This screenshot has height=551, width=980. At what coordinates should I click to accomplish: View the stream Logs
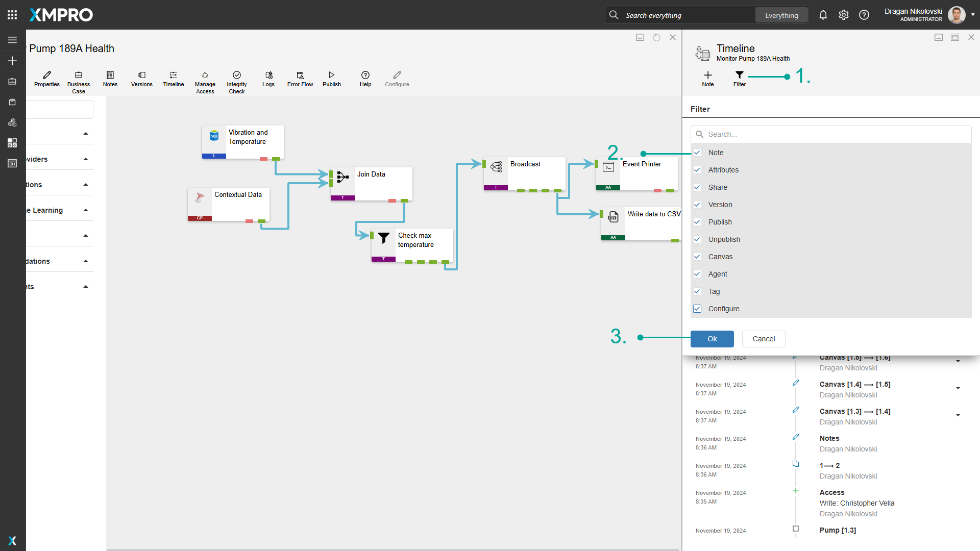click(x=268, y=79)
